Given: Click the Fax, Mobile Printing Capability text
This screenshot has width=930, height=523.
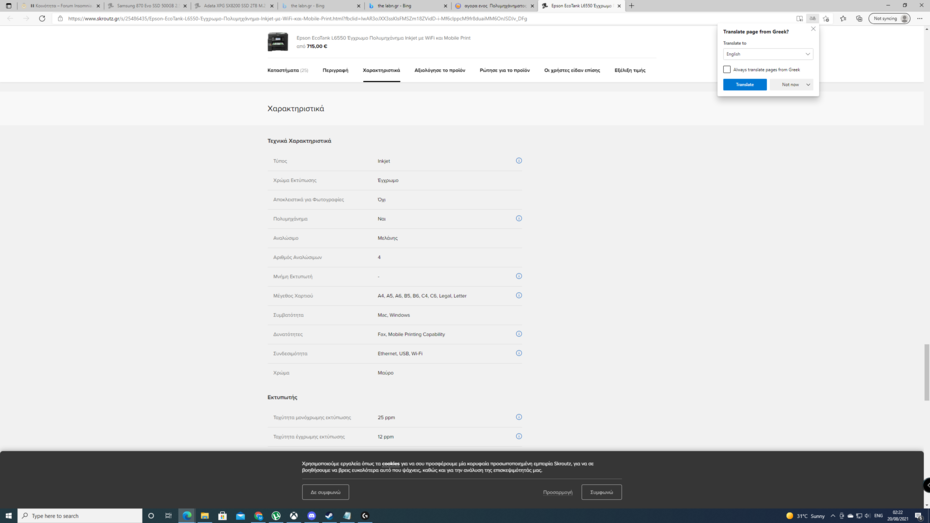Looking at the screenshot, I should click(x=411, y=334).
